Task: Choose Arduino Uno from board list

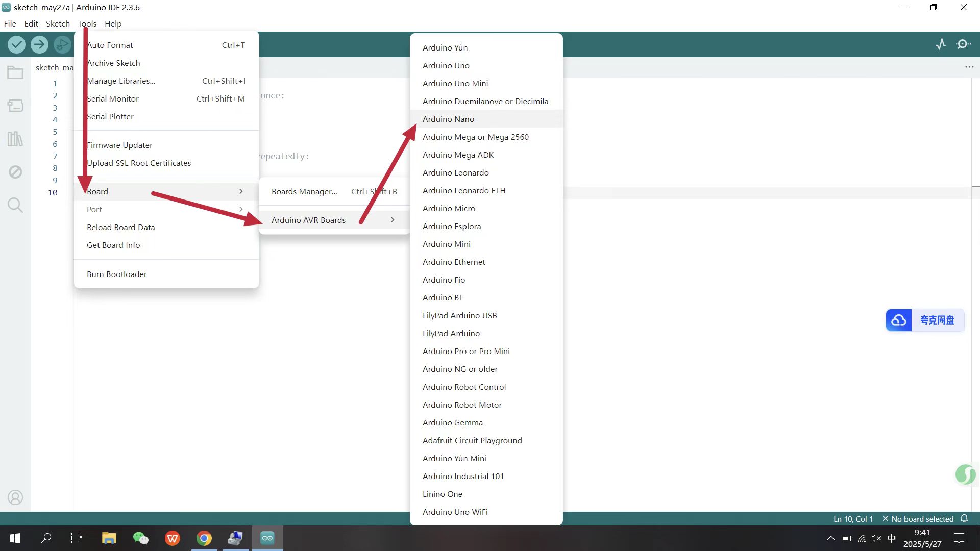Action: (446, 65)
